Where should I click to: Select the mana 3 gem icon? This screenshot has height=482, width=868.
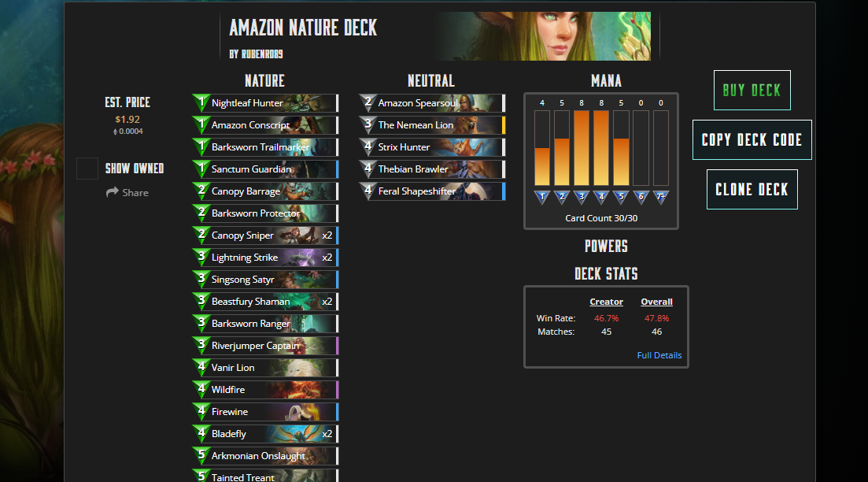point(582,197)
